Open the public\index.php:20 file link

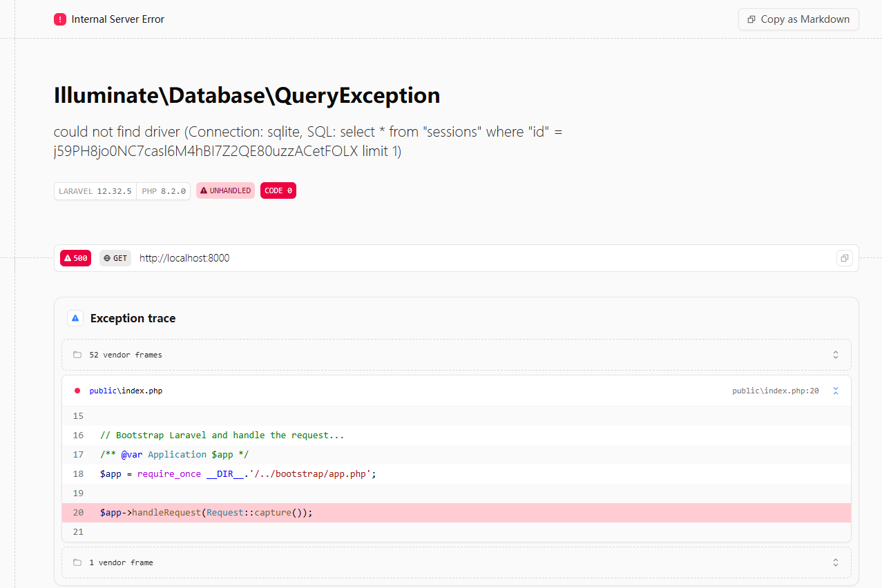click(x=775, y=391)
